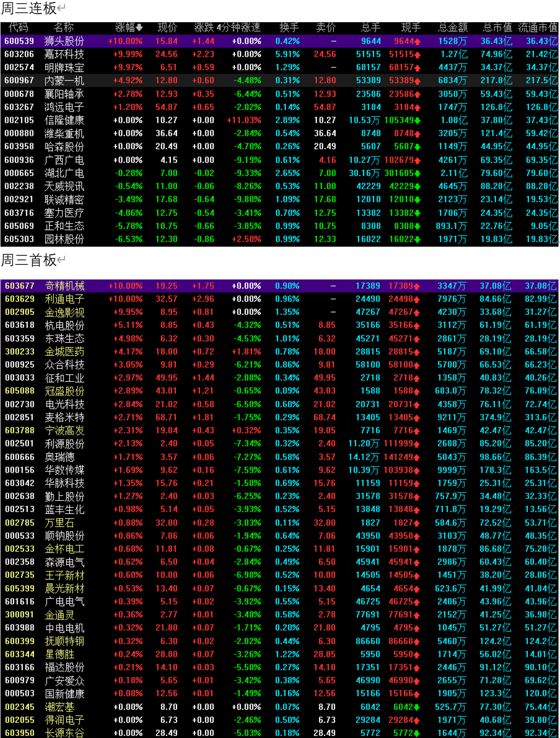Select stock 广安爱众

(65, 680)
